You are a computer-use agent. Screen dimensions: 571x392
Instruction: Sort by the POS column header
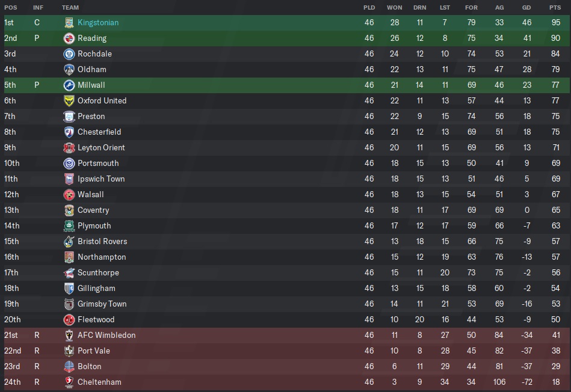11,8
